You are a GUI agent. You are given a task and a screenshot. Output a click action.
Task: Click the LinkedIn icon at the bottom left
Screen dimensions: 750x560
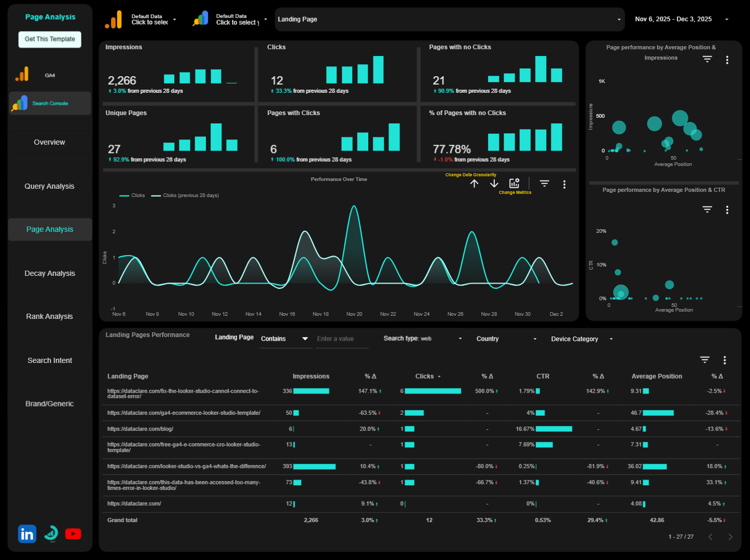point(26,534)
